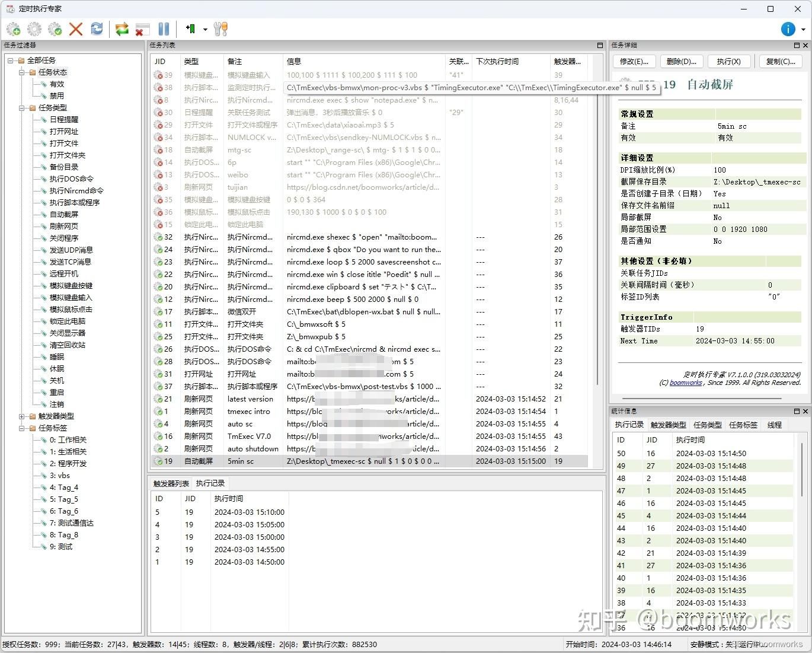Click the 复制(C)... button
Image resolution: width=812 pixels, height=653 pixels.
click(x=781, y=62)
